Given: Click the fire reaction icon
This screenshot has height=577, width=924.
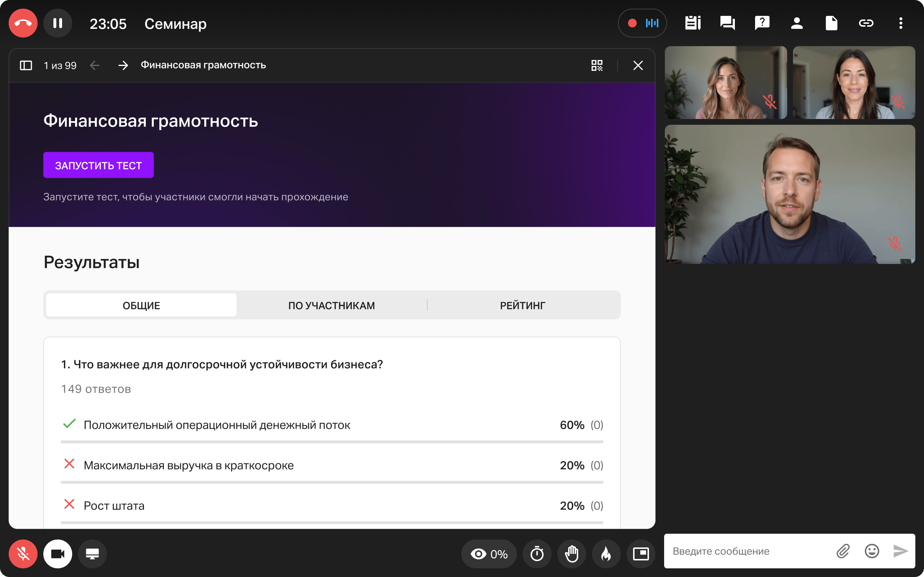Looking at the screenshot, I should pyautogui.click(x=606, y=554).
